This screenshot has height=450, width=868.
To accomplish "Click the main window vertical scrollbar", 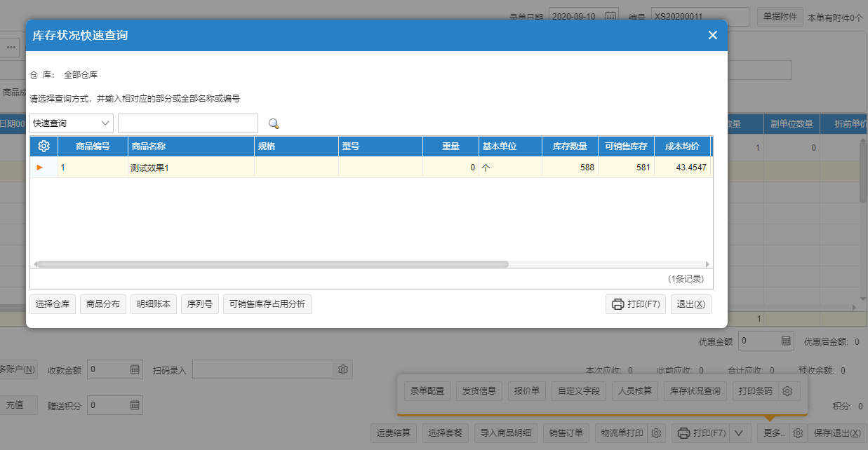I will pos(863,172).
